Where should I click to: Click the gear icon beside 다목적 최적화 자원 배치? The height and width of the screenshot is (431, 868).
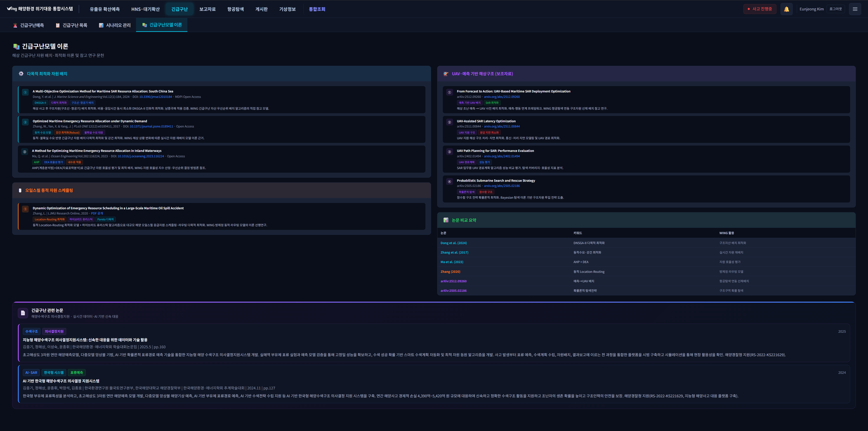coord(21,73)
